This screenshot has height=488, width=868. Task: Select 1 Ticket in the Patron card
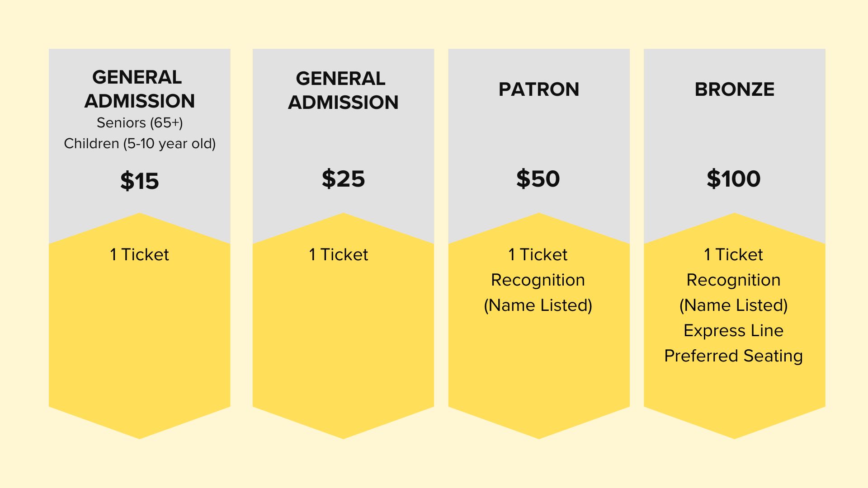click(538, 254)
